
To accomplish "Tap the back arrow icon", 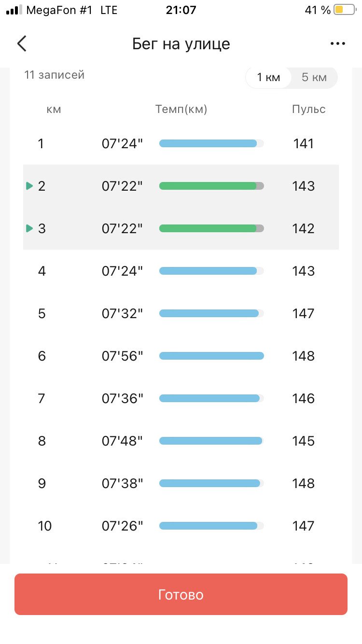I will (x=22, y=43).
